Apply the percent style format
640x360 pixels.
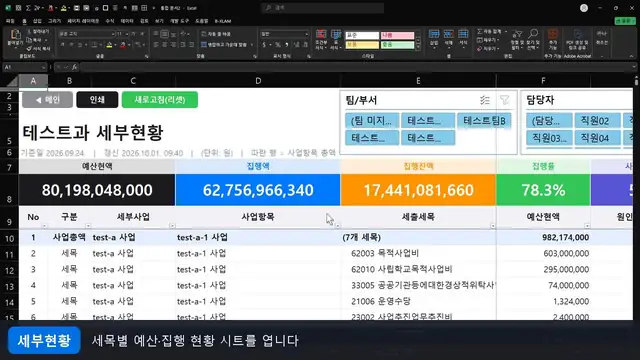pos(278,44)
